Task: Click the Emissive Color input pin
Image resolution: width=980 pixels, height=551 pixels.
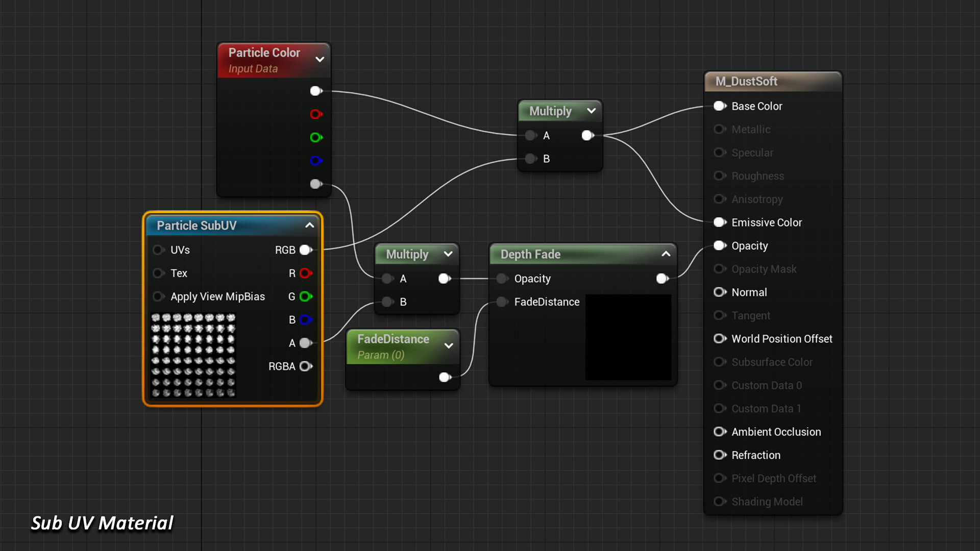Action: pos(720,222)
